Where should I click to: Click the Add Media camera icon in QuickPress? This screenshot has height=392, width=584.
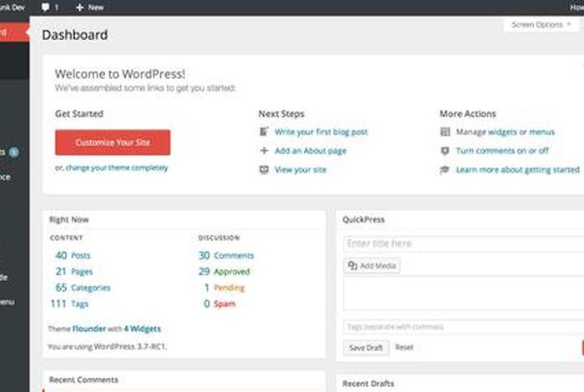pyautogui.click(x=352, y=265)
